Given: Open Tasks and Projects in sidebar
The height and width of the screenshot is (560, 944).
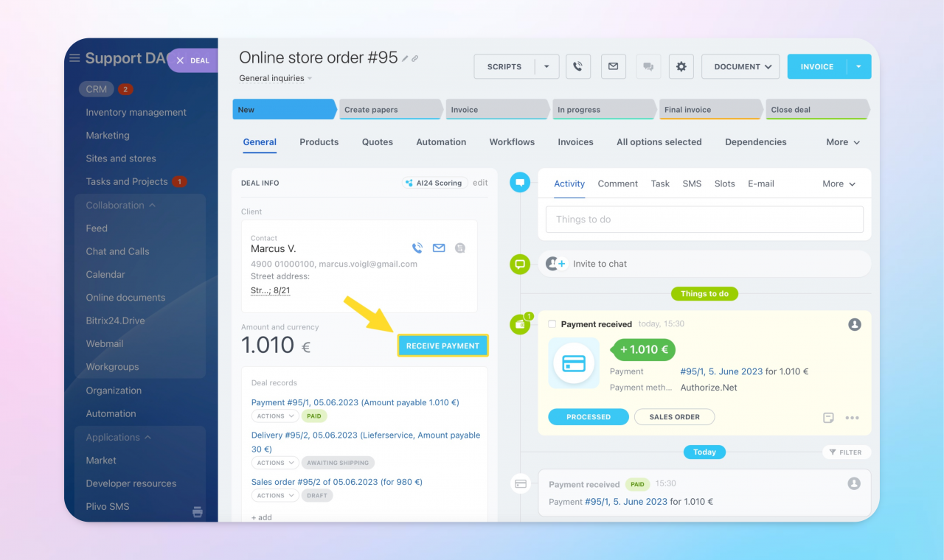Looking at the screenshot, I should click(x=127, y=181).
